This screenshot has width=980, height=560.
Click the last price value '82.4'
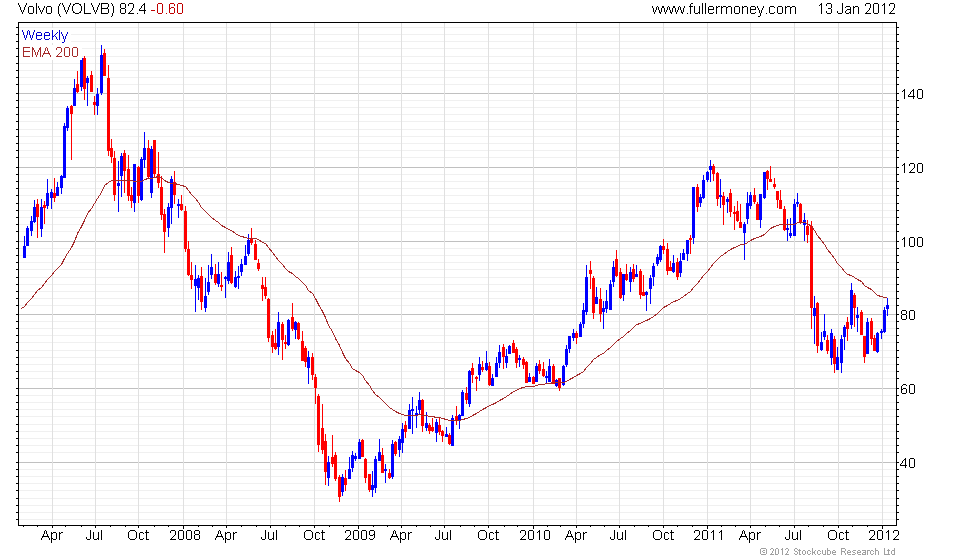click(x=132, y=9)
